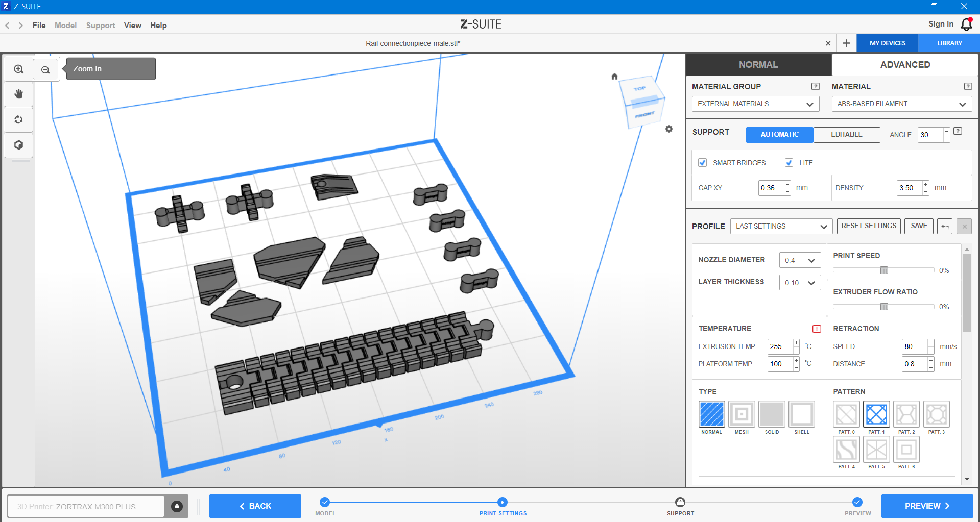The image size is (980, 522).
Task: Click Sign in link
Action: point(941,24)
